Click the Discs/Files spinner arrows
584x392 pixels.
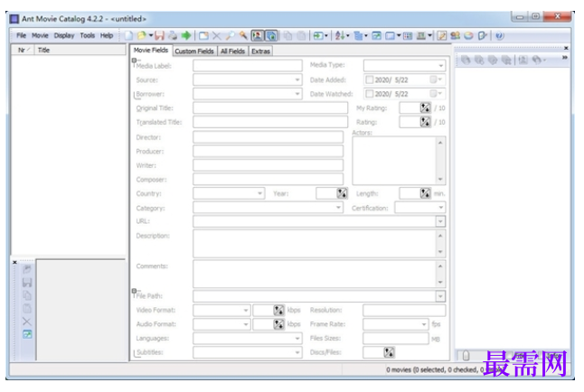tap(389, 352)
